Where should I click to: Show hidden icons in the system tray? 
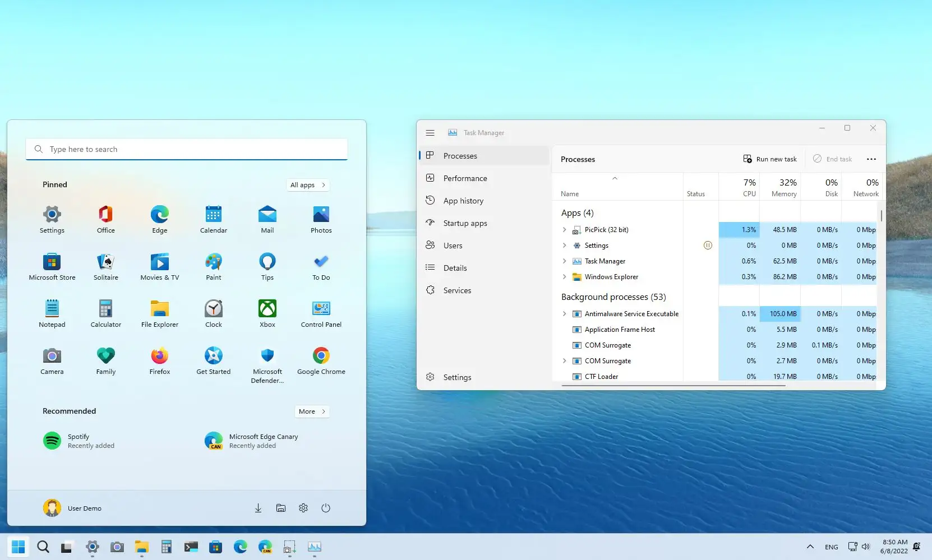[810, 547]
